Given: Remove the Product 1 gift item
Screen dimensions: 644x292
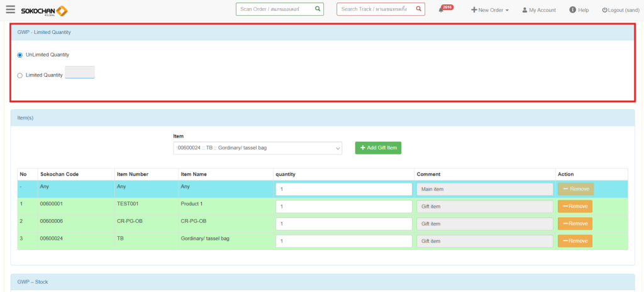Looking at the screenshot, I should pyautogui.click(x=575, y=206).
